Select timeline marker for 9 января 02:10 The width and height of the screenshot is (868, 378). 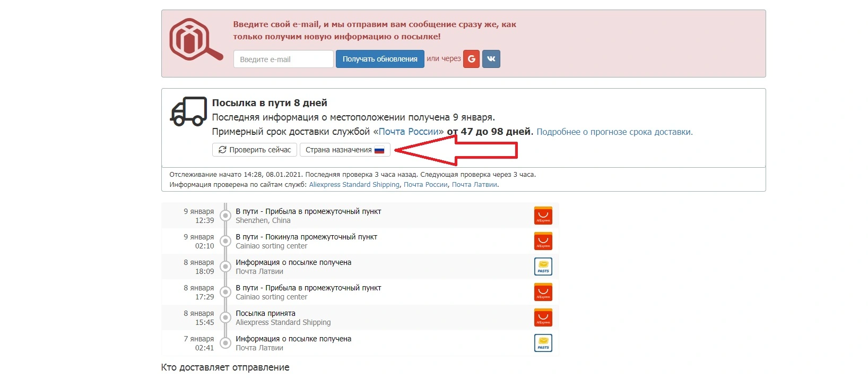225,241
